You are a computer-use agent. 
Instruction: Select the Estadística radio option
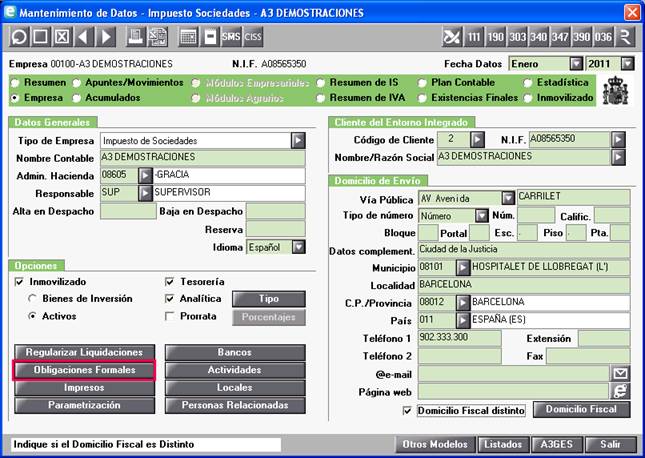tap(528, 83)
